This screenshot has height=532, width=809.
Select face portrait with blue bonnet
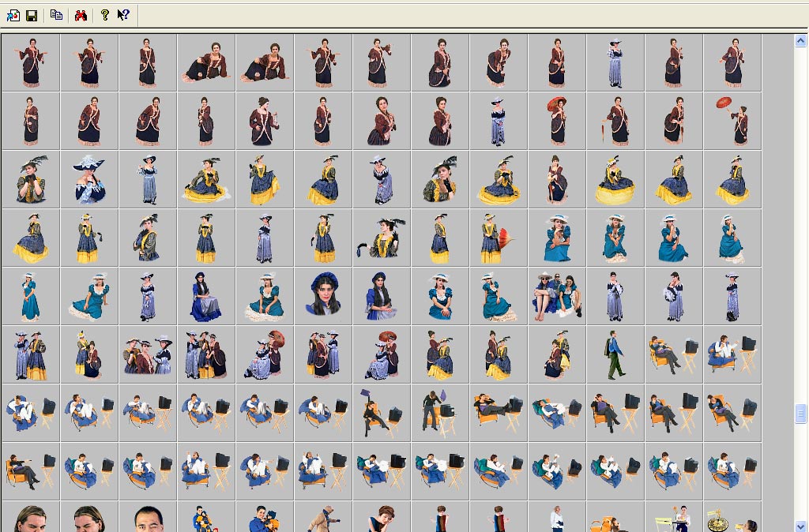(323, 296)
